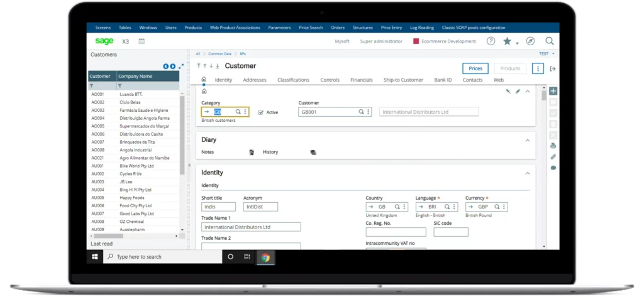Open filter on the Customer column

point(92,86)
